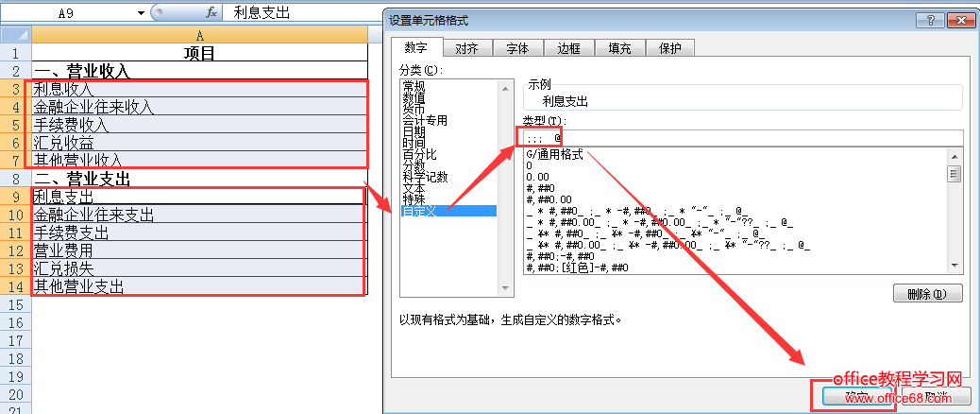Click scroll up arrow of category list
The height and width of the screenshot is (414, 980).
point(504,89)
